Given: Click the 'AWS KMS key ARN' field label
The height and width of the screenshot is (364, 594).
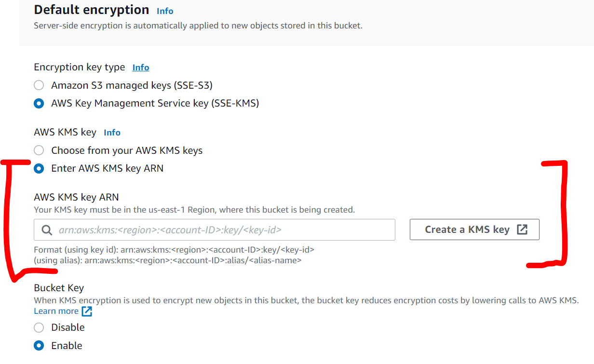Looking at the screenshot, I should pos(76,197).
